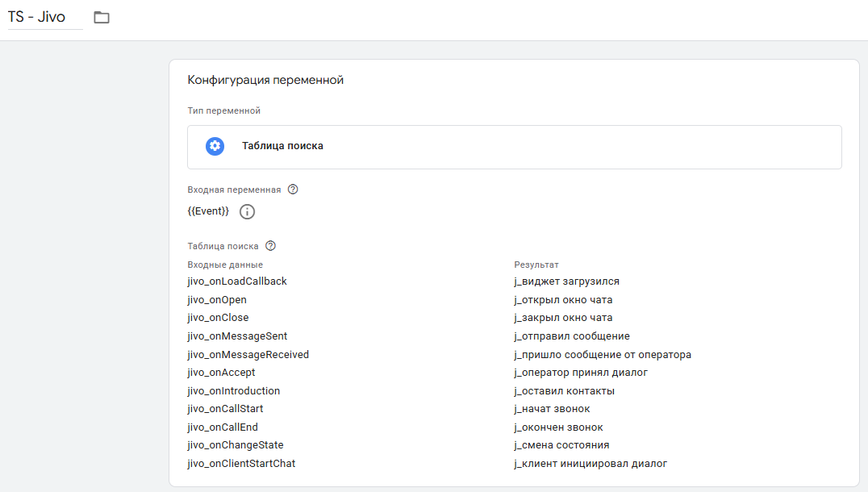Click result j_оставил контакты

[x=564, y=390]
